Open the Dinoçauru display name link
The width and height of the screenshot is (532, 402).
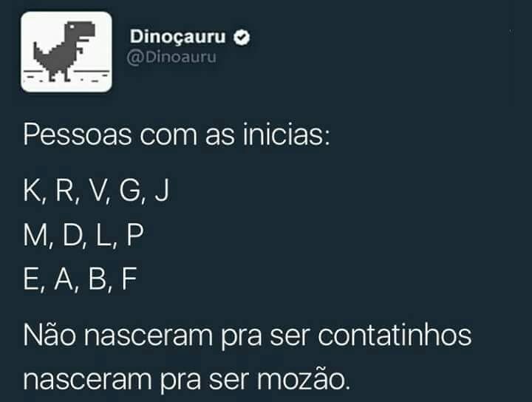(177, 37)
